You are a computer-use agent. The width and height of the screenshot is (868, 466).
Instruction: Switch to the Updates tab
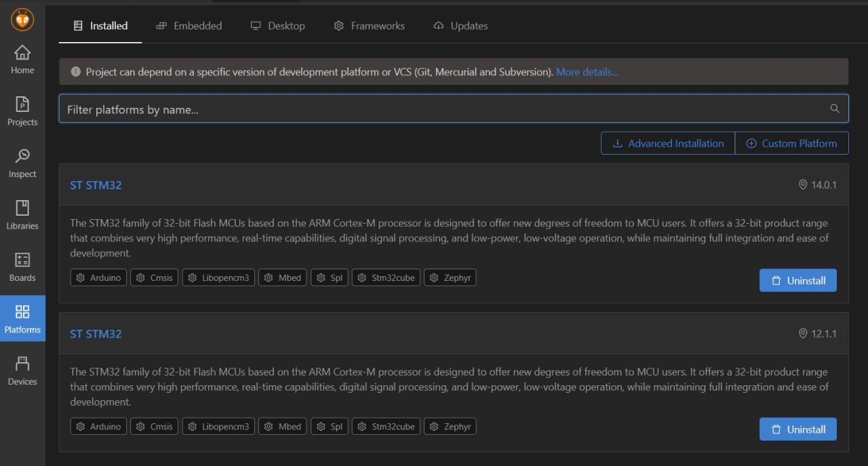[x=460, y=26]
